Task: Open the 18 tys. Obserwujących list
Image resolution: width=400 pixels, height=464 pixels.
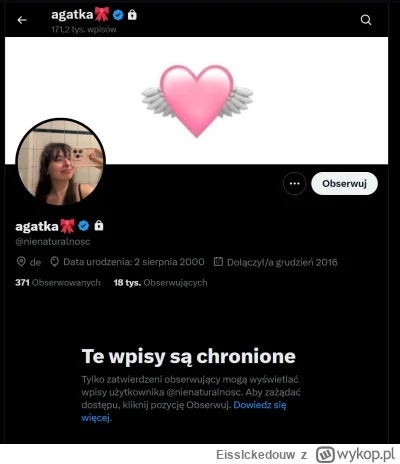Action: [160, 283]
